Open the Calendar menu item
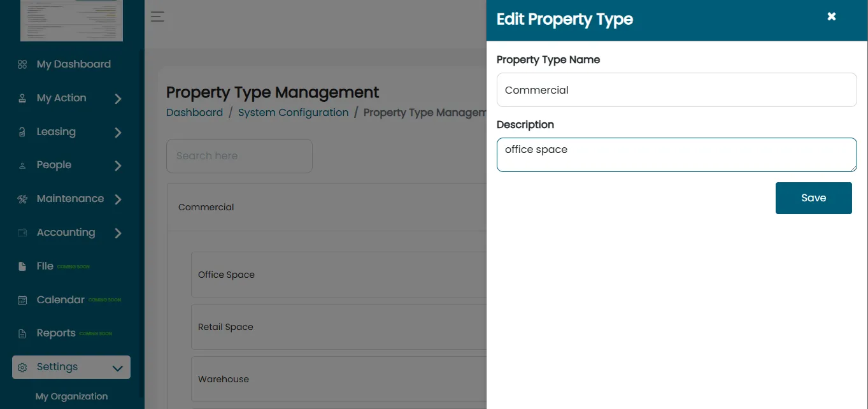Screen dimensions: 868x409 click(x=60, y=300)
